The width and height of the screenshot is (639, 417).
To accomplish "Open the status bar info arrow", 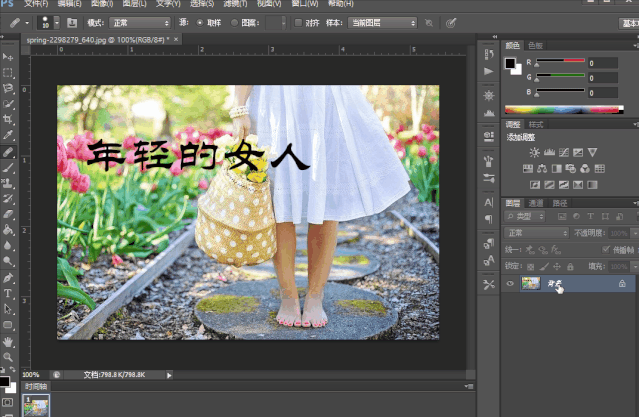I will tap(169, 375).
